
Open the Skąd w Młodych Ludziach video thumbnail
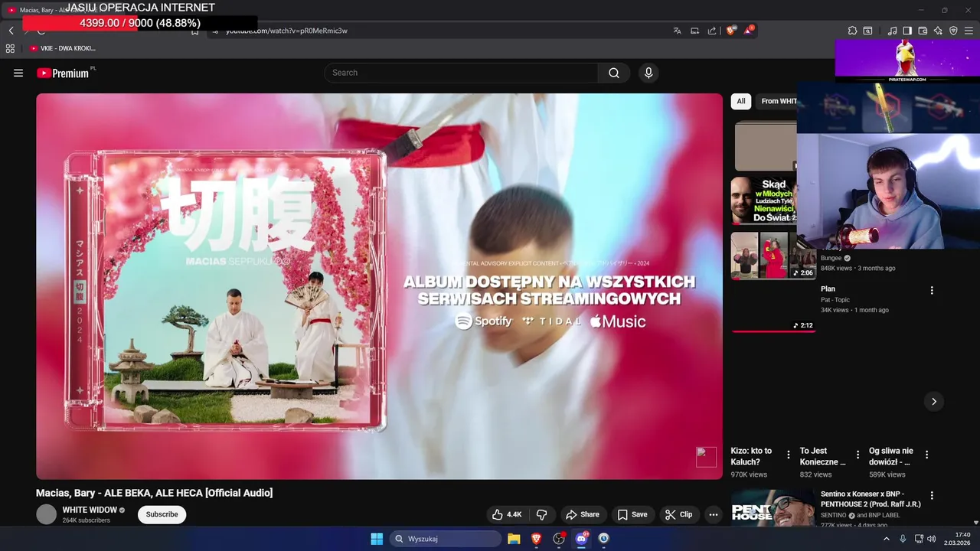pyautogui.click(x=764, y=201)
